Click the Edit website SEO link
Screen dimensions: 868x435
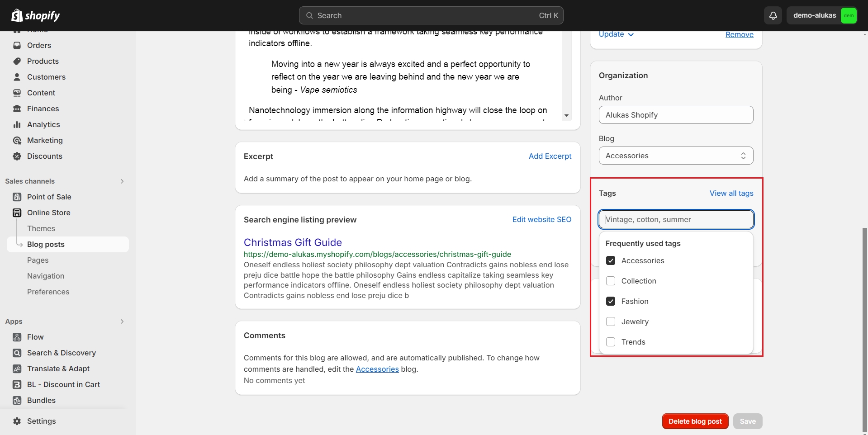tap(541, 219)
